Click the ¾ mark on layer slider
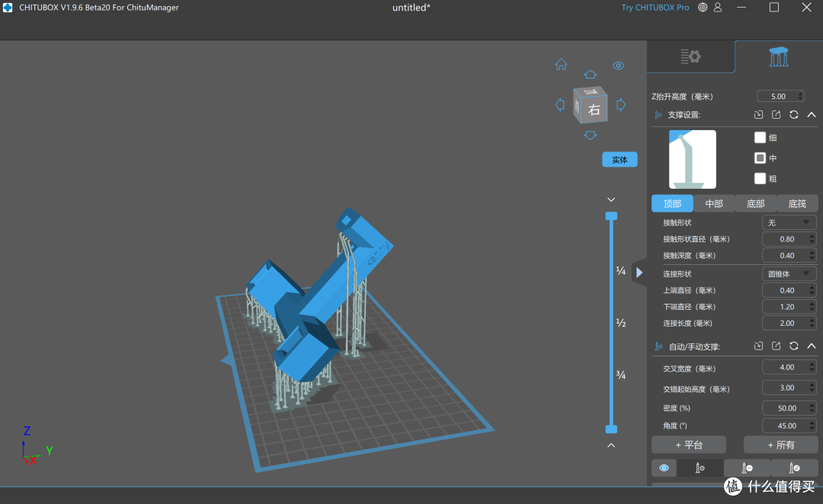Screen dimensions: 823x504 pyautogui.click(x=621, y=375)
